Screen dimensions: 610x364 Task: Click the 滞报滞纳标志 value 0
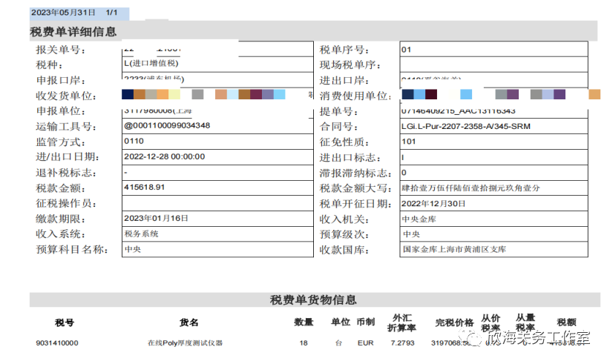(x=404, y=173)
